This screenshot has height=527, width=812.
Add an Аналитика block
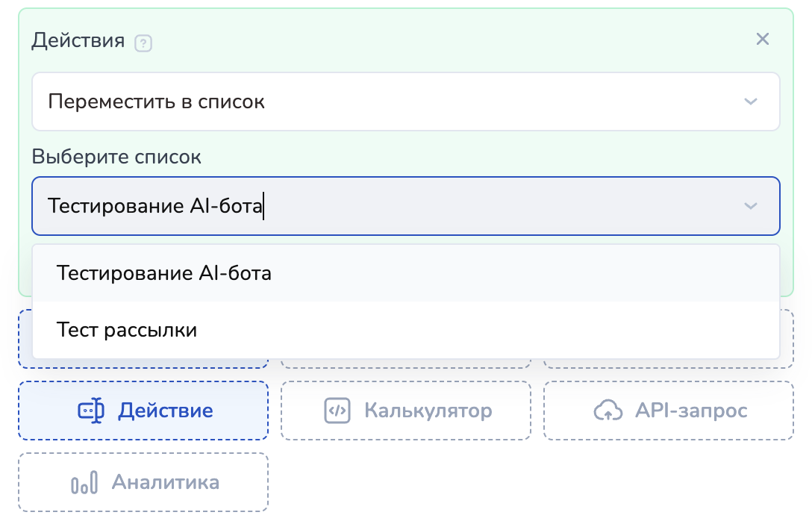point(143,483)
